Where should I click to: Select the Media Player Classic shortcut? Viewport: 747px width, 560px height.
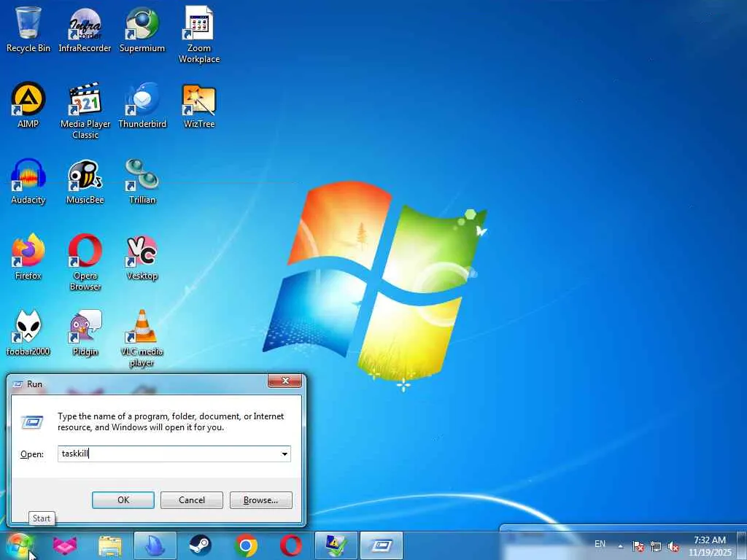click(x=85, y=111)
